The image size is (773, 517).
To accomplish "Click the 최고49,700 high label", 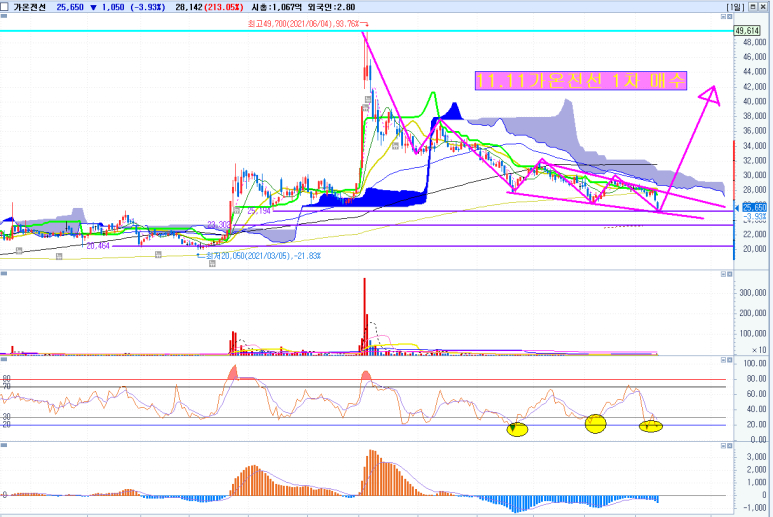I will [x=304, y=23].
